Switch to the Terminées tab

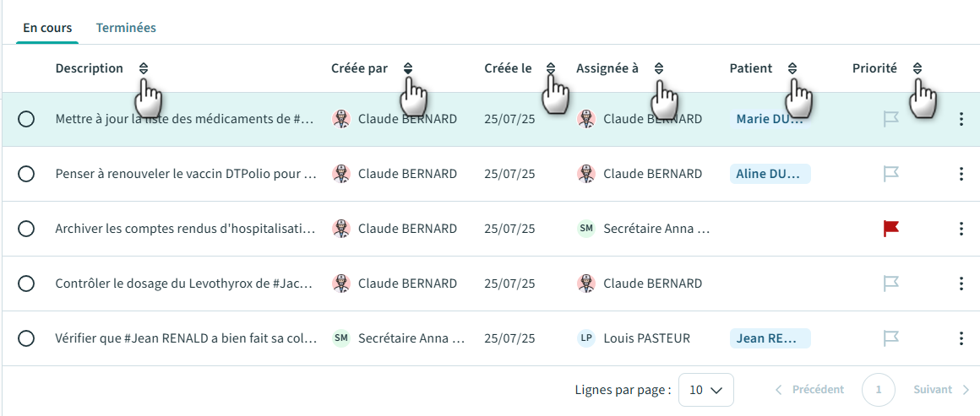pyautogui.click(x=126, y=28)
